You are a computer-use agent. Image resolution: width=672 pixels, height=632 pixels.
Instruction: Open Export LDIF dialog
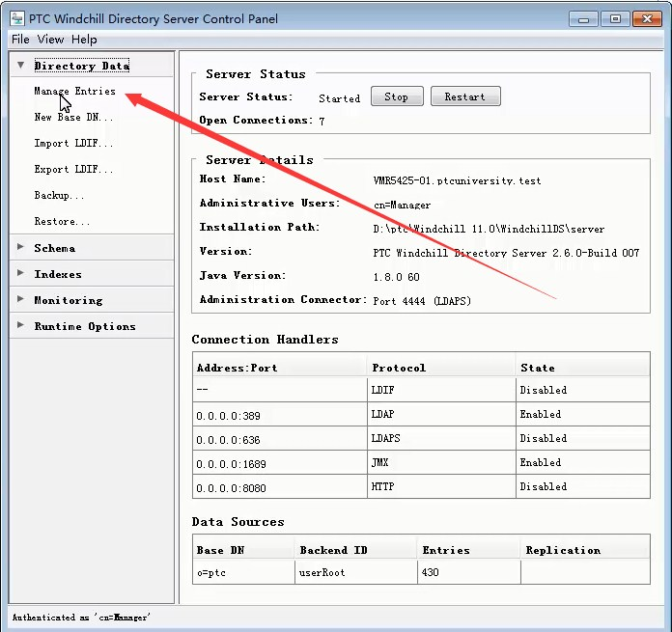(x=73, y=169)
